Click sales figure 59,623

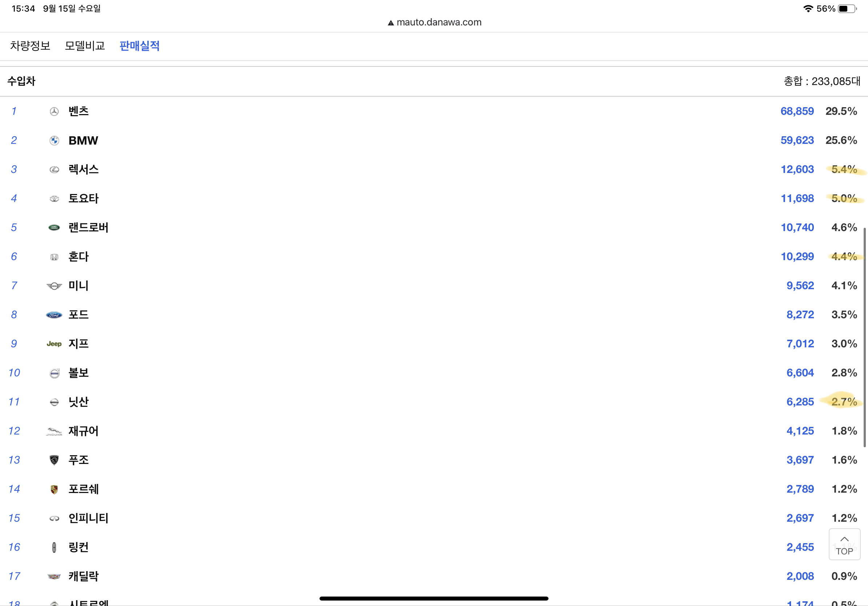[797, 141]
